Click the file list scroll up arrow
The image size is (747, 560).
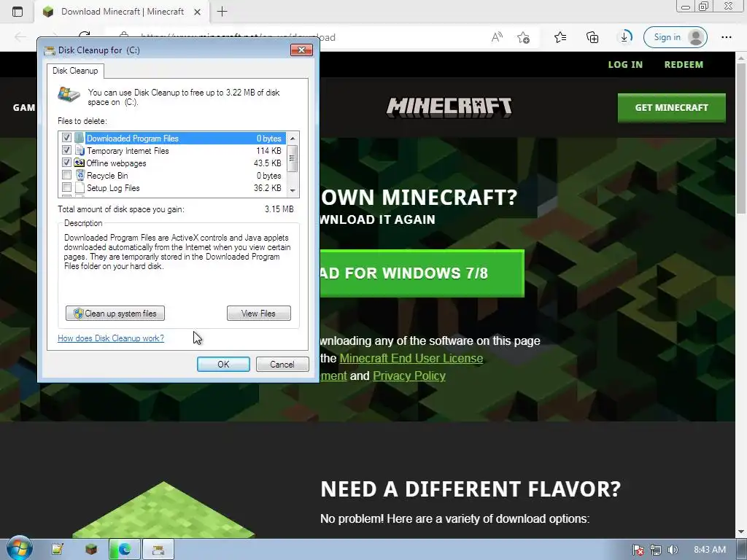[293, 138]
